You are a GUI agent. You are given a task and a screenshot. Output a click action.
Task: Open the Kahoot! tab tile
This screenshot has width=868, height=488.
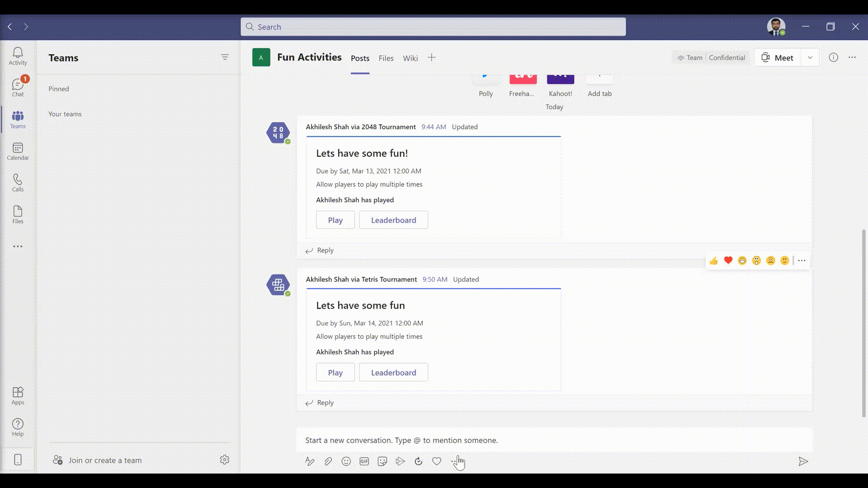pos(561,86)
